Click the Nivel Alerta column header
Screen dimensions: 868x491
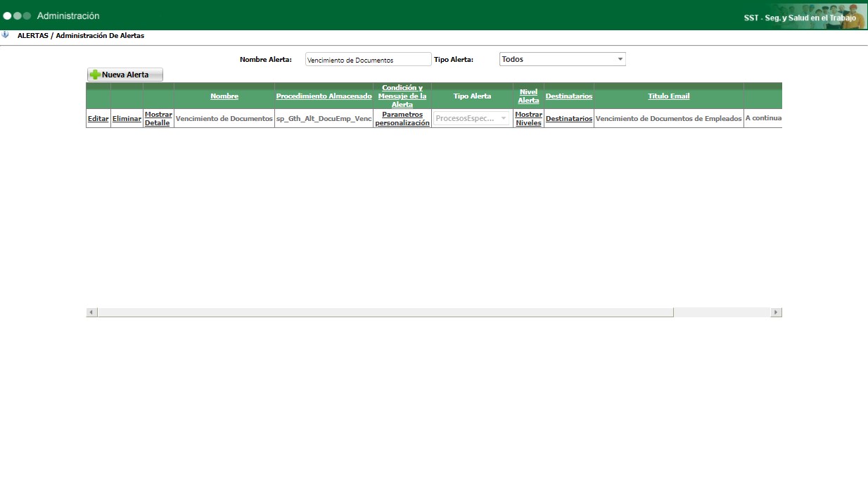tap(528, 96)
